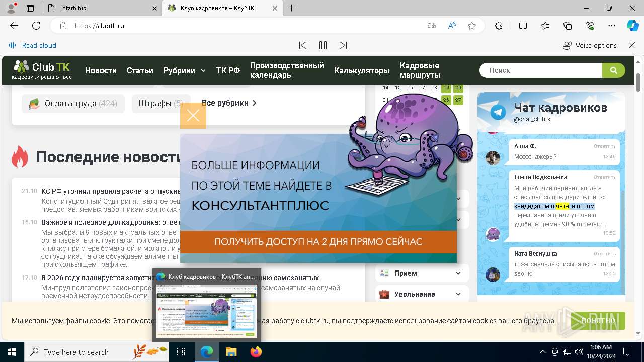This screenshot has width=644, height=362.
Task: Open the browser profile avatar
Action: point(11,8)
